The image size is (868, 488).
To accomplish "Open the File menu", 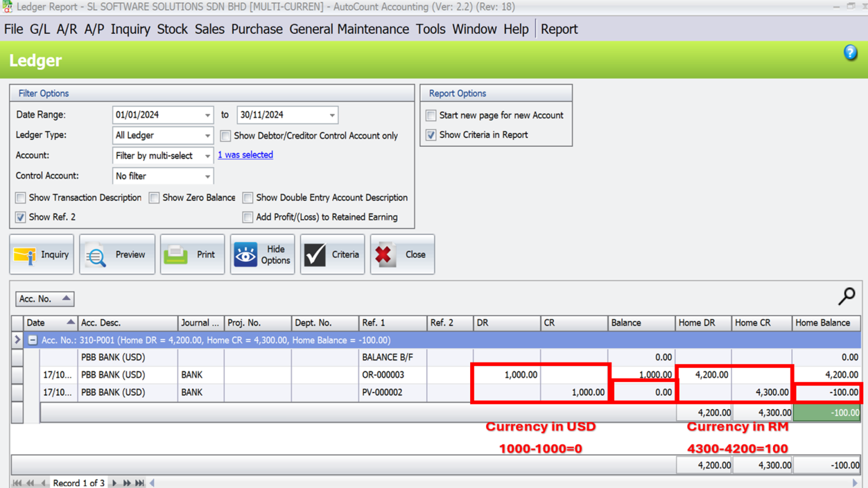I will pyautogui.click(x=14, y=29).
